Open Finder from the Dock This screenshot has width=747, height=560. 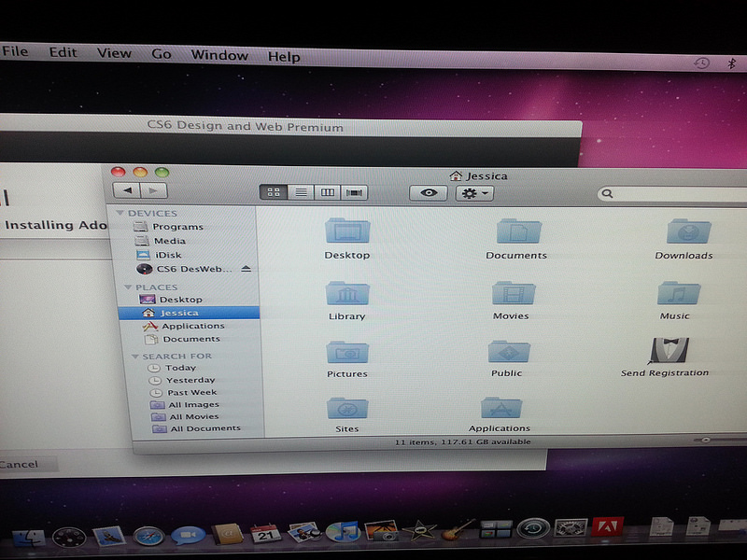[x=28, y=539]
